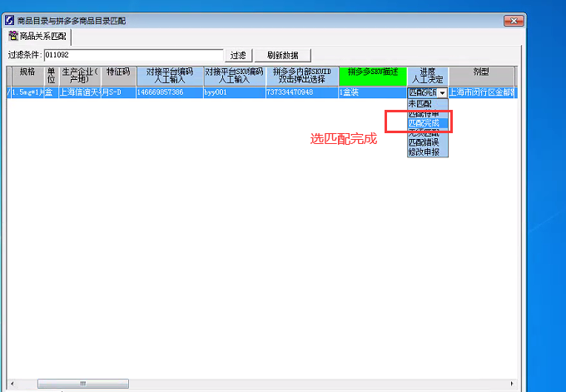Click the 商品关系匹配 tab icon
Image resolution: width=566 pixels, height=392 pixels.
point(13,36)
